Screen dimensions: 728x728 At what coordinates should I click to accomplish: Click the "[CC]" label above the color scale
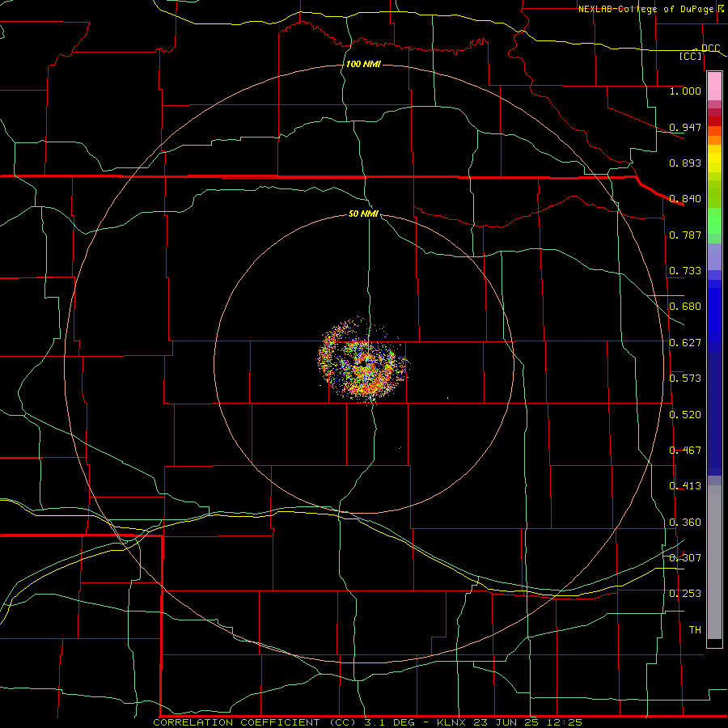[x=691, y=56]
